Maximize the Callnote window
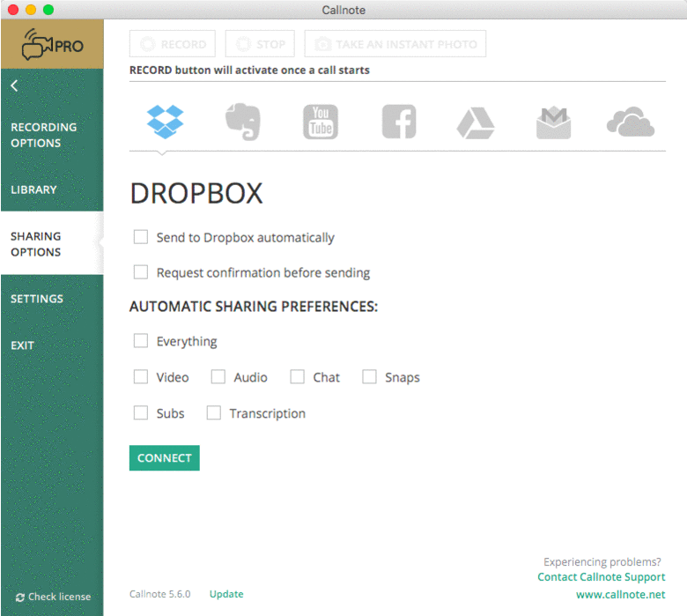 [x=48, y=10]
